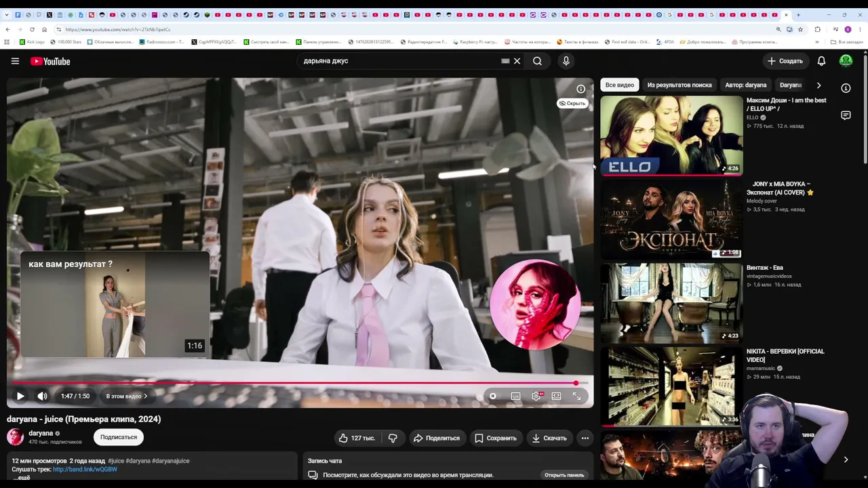
Task: Open a new browser tab with plus
Action: click(798, 14)
